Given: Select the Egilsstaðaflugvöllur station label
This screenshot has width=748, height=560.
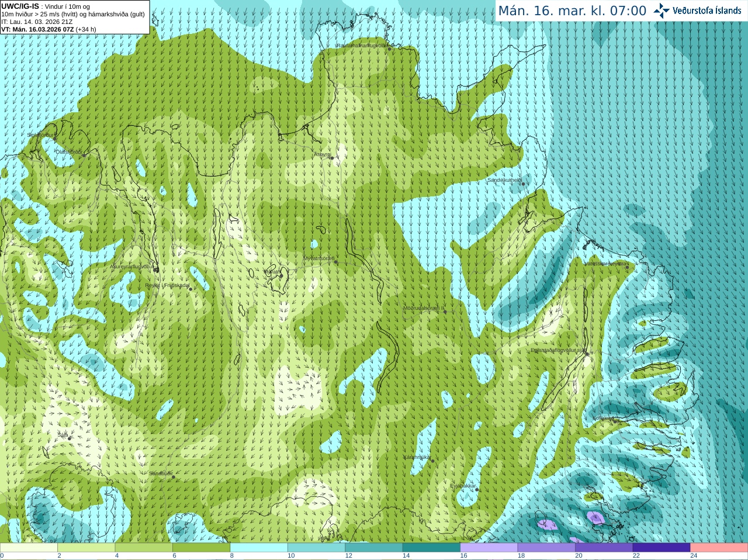Looking at the screenshot, I should click(558, 350).
